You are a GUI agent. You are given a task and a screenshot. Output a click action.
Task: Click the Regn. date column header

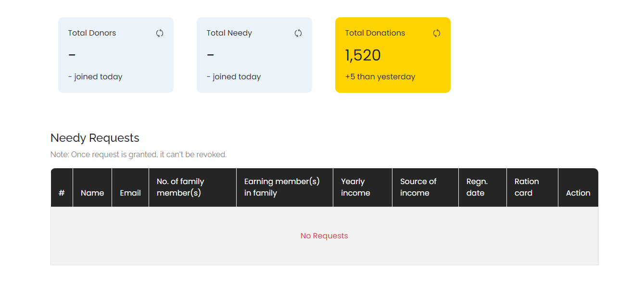477,187
